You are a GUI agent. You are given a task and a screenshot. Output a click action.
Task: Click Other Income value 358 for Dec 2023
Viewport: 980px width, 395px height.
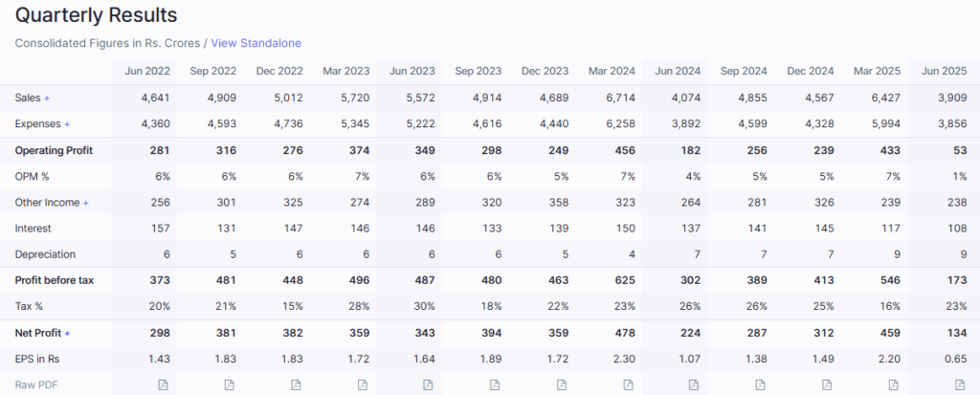pyautogui.click(x=559, y=203)
